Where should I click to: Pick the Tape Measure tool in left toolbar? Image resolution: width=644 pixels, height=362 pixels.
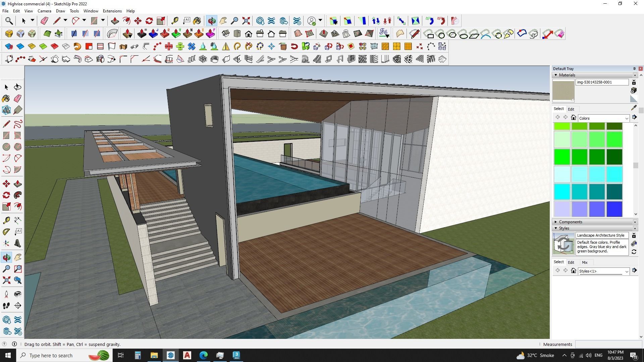(x=6, y=220)
